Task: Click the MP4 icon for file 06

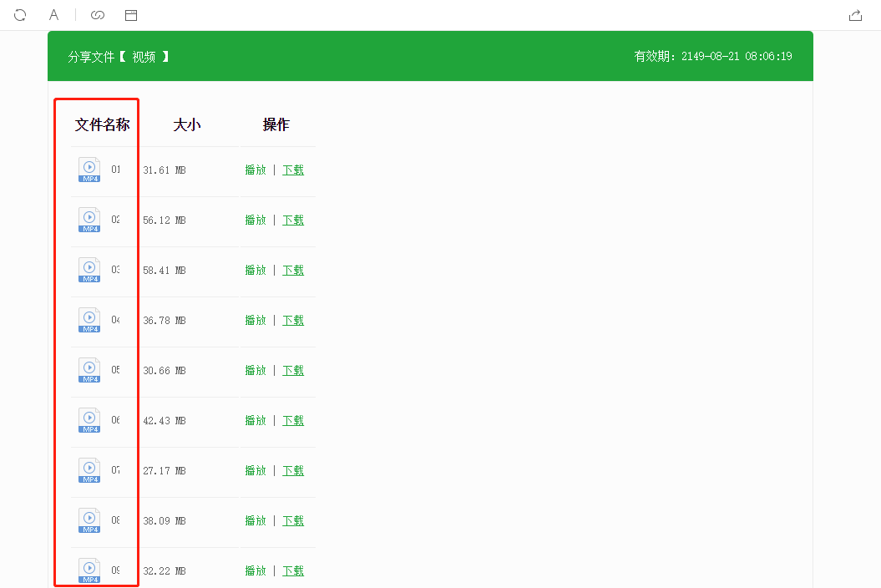Action: (x=89, y=420)
